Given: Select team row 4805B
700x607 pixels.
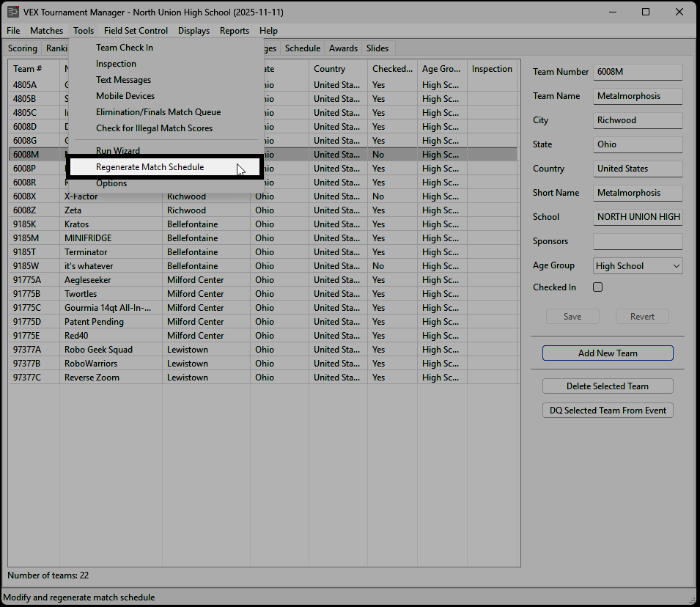Looking at the screenshot, I should pos(263,99).
